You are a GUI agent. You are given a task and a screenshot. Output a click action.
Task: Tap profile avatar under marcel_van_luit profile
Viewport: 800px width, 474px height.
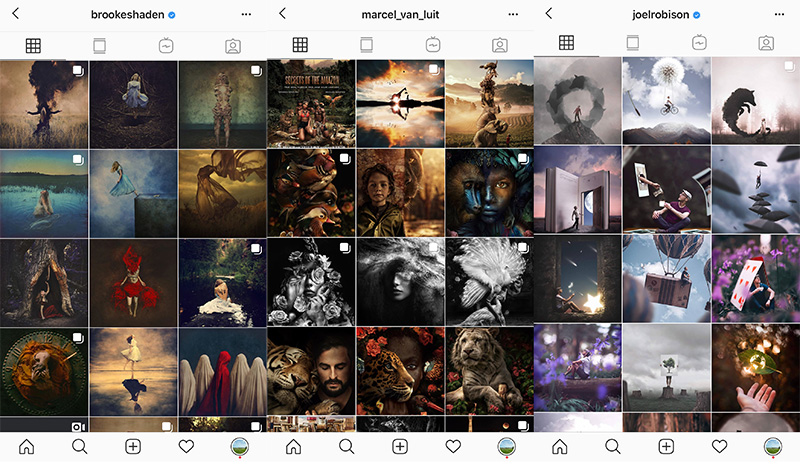(507, 447)
